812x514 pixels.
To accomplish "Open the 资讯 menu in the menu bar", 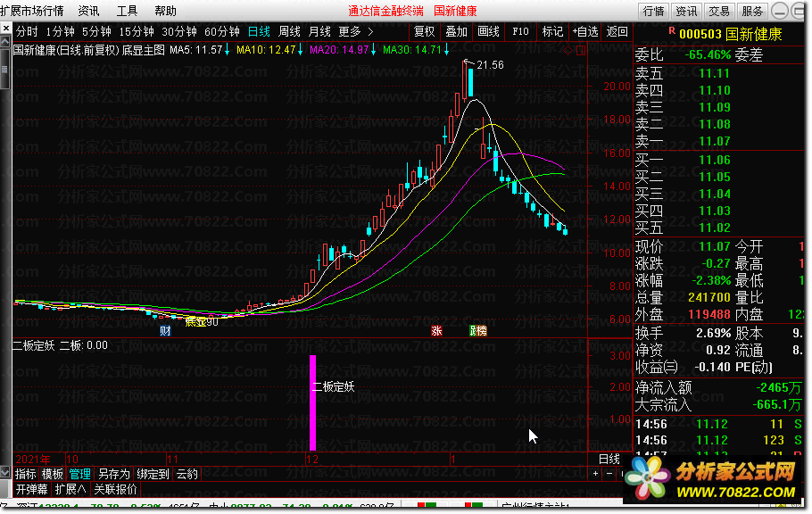I will [x=88, y=11].
